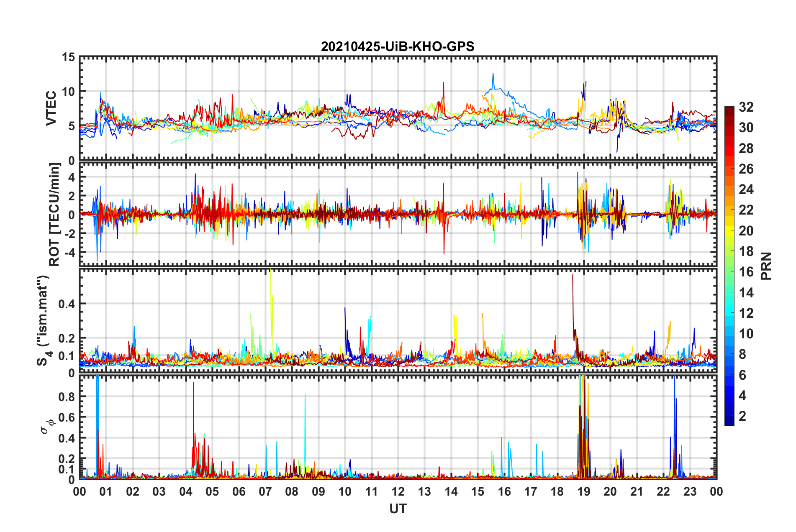
Task: Click the PRN colorbar label
Action: [766, 266]
